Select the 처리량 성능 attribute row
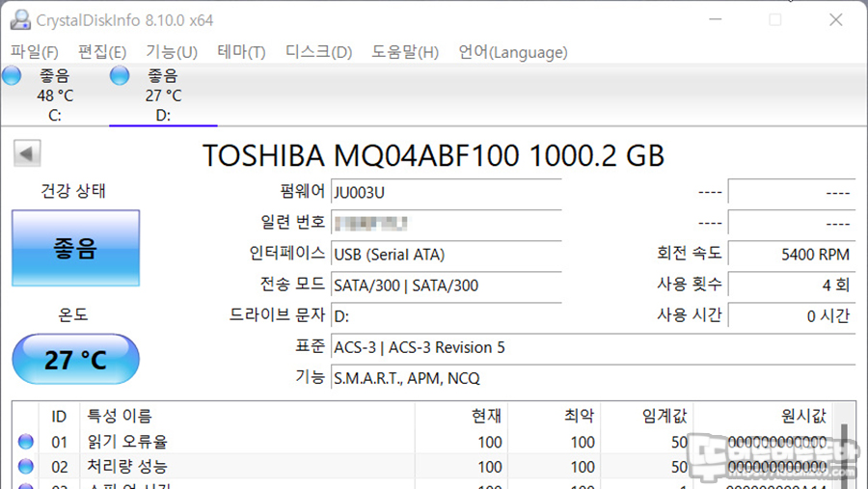 tap(423, 467)
